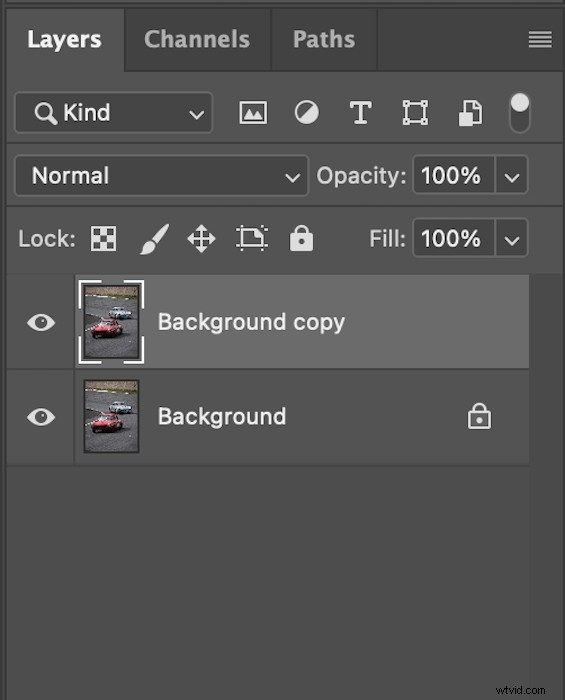Toggle layer filtering switch on/off
565x700 pixels.
coord(519,112)
